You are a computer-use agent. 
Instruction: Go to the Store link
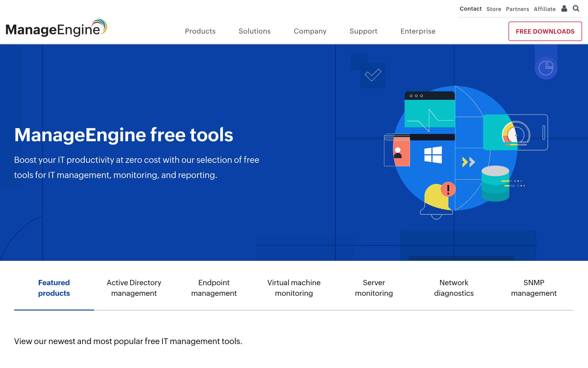tap(494, 9)
